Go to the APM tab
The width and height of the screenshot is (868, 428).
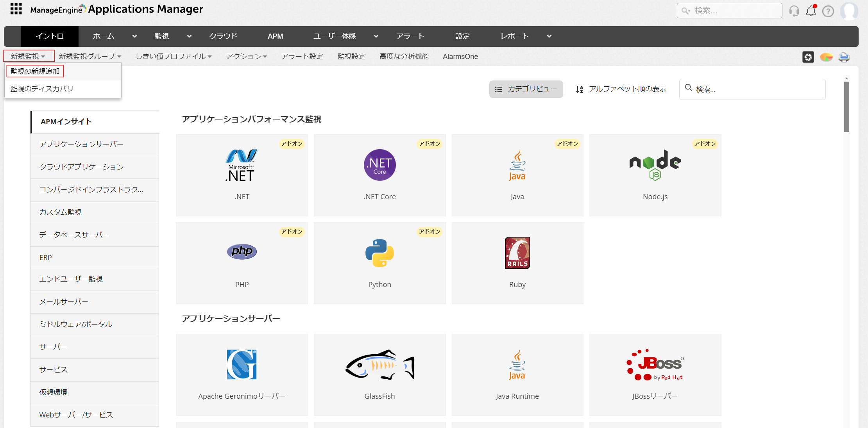pyautogui.click(x=275, y=36)
